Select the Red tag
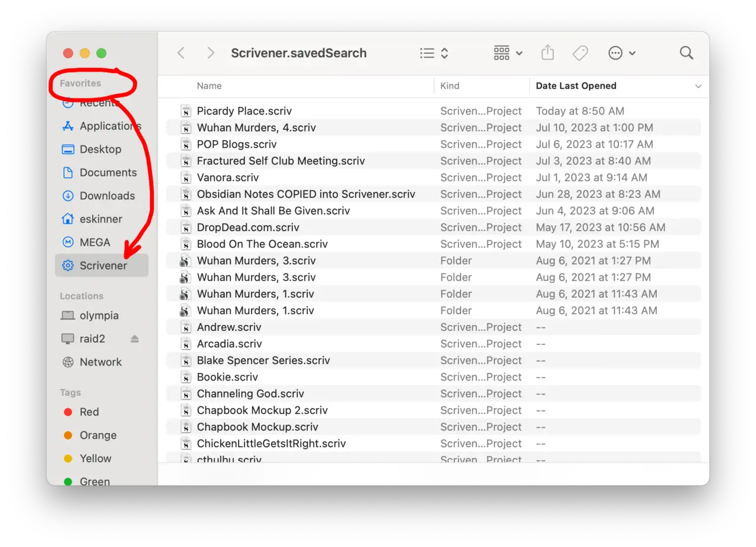The height and width of the screenshot is (547, 756). pos(102,412)
